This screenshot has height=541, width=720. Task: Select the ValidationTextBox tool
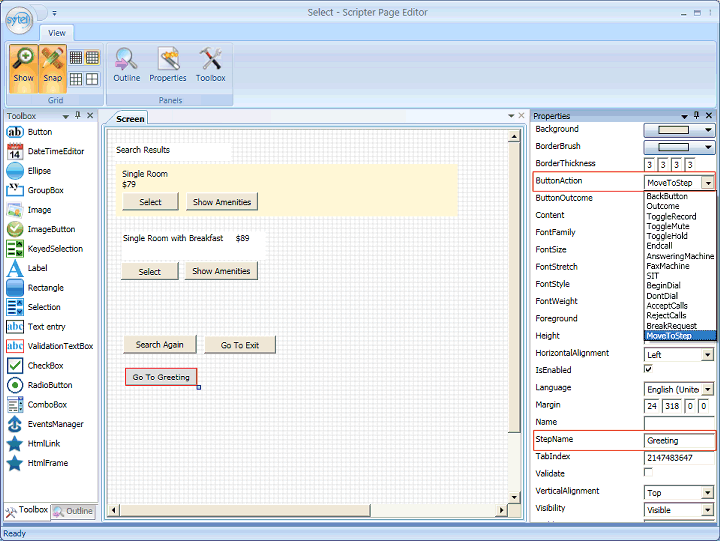[x=50, y=346]
